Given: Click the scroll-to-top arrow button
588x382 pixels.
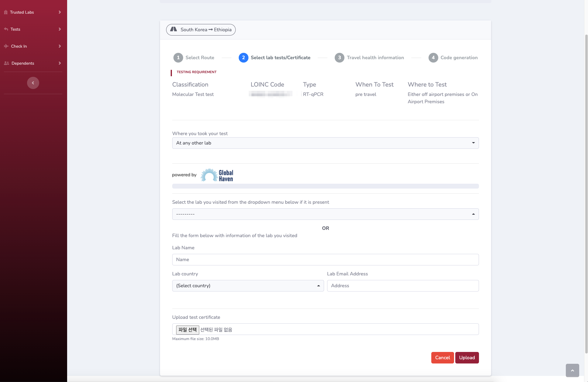Looking at the screenshot, I should click(x=572, y=370).
